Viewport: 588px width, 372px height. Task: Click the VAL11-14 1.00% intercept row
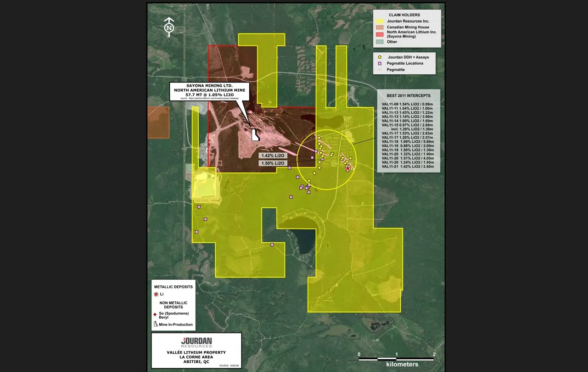[408, 121]
